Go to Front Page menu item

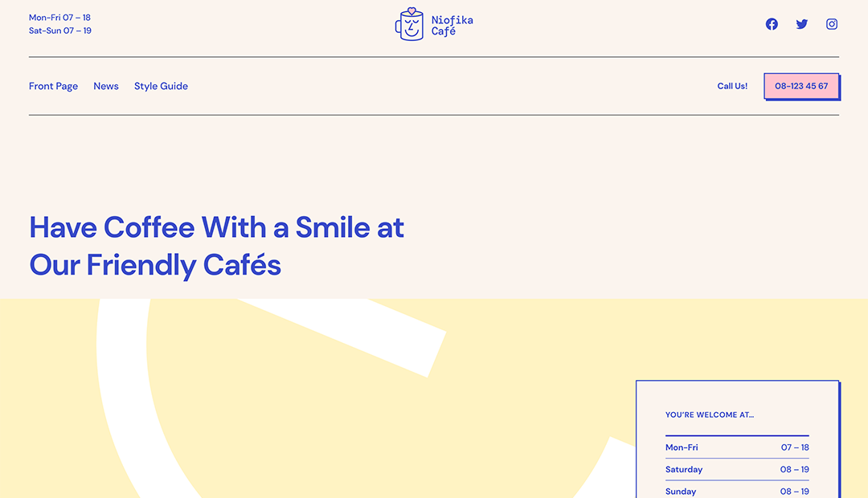pyautogui.click(x=53, y=86)
